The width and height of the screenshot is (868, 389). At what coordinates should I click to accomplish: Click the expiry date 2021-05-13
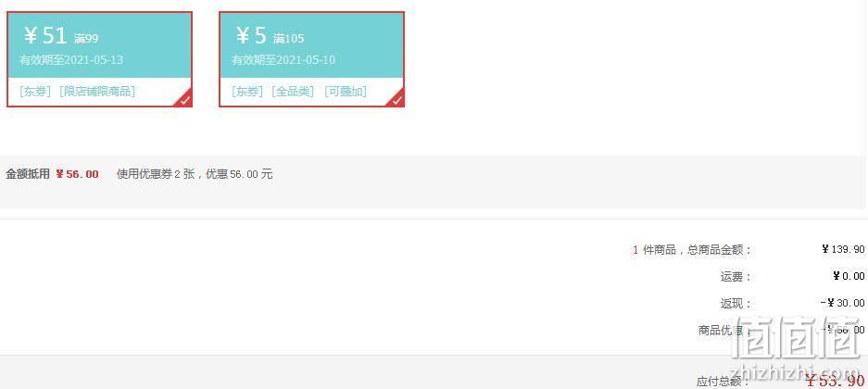[x=94, y=60]
